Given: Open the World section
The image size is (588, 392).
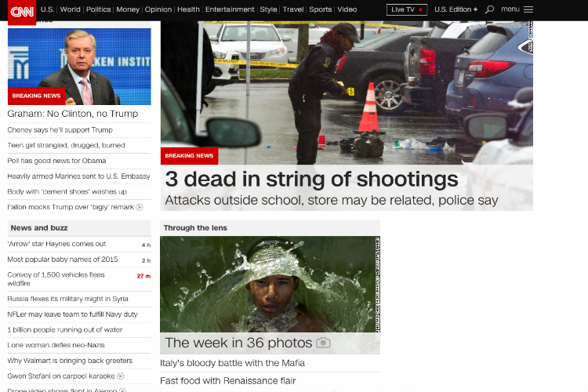Looking at the screenshot, I should [x=70, y=9].
